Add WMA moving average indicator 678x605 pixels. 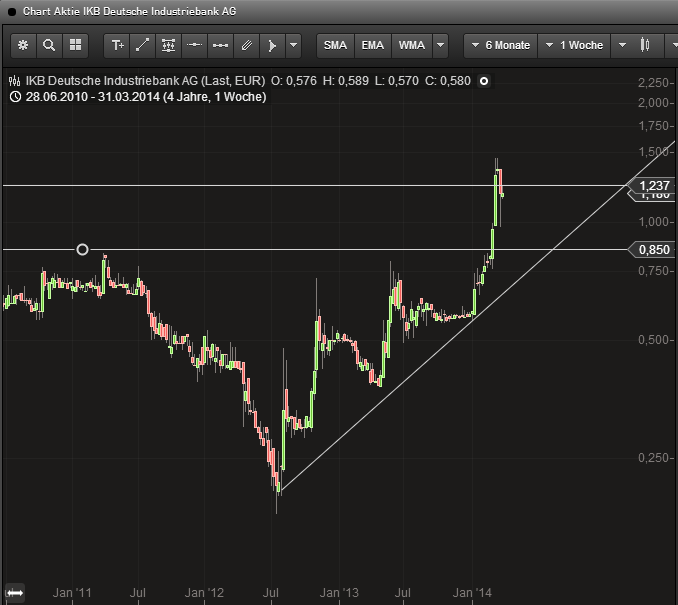tap(412, 45)
